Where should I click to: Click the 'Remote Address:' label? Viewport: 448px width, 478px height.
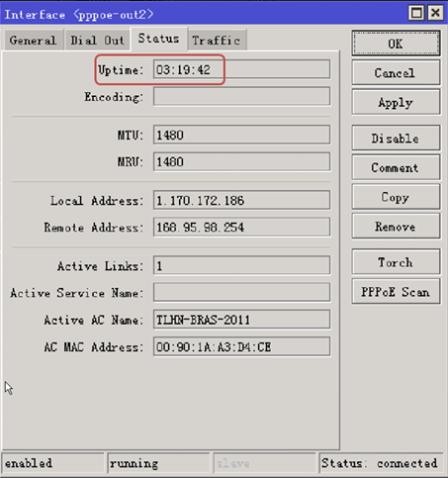point(94,228)
